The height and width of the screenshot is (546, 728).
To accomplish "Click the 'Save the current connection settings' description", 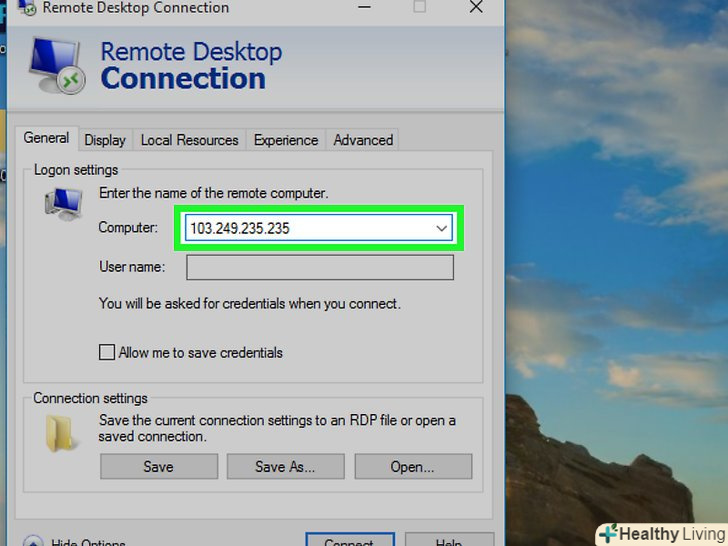I will click(x=277, y=428).
